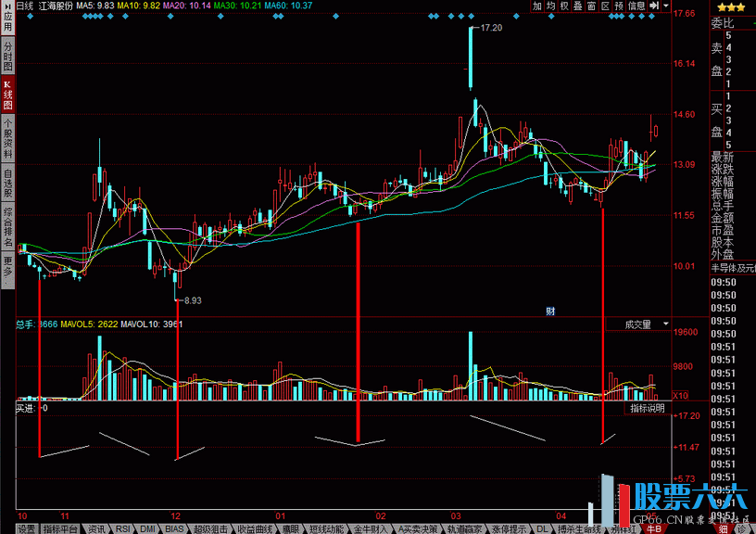Screen dimensions: 756x534
Task: Click the X10 volume scale label
Action: pyautogui.click(x=680, y=396)
